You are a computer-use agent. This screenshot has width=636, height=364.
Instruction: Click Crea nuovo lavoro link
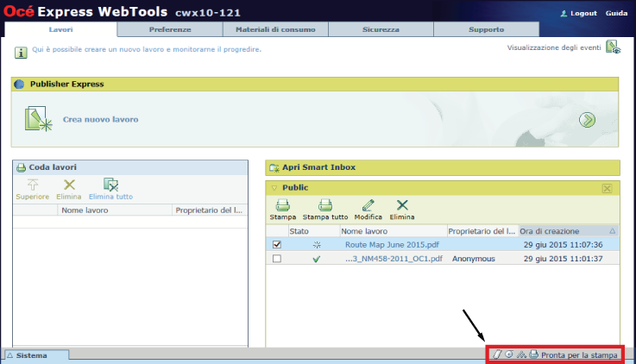point(101,120)
